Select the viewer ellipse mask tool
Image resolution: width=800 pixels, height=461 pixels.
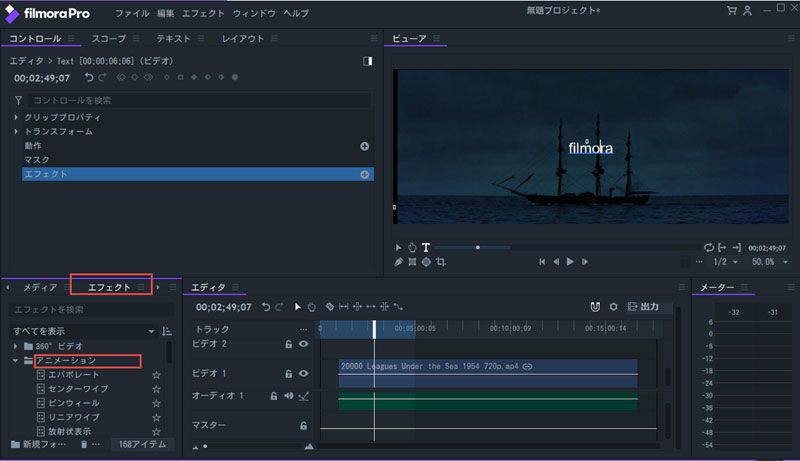[x=426, y=262]
